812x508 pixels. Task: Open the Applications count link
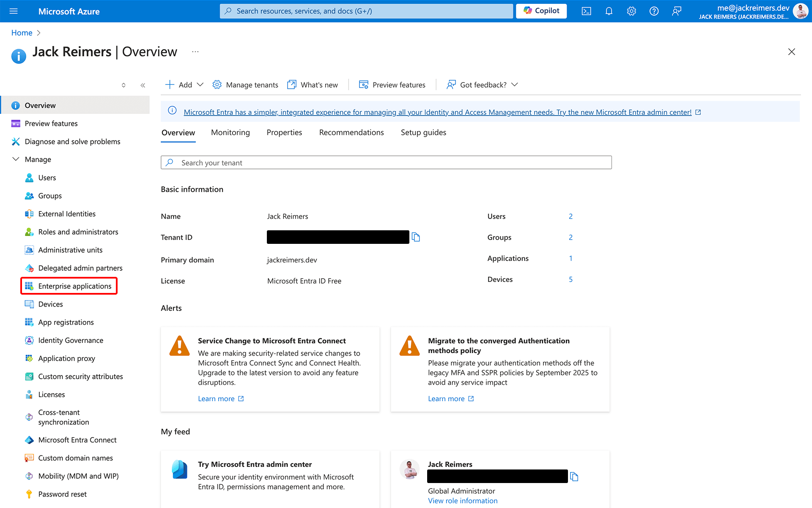click(571, 258)
